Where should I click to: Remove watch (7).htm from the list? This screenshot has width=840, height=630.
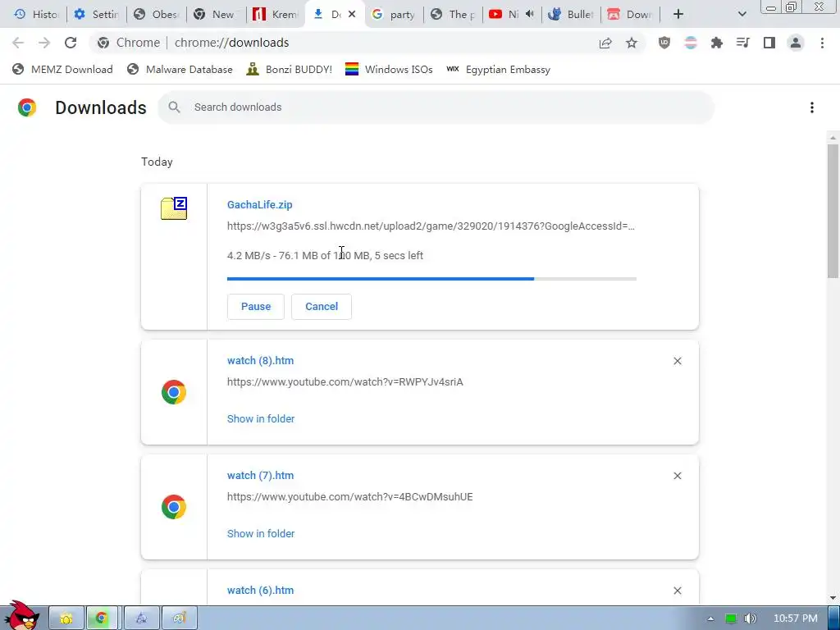point(677,476)
